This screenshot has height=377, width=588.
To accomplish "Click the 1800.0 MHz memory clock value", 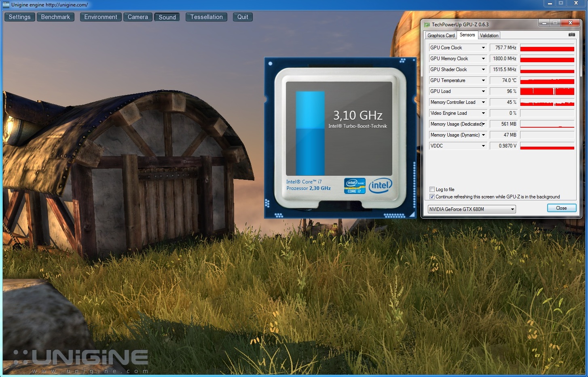I will (x=503, y=59).
